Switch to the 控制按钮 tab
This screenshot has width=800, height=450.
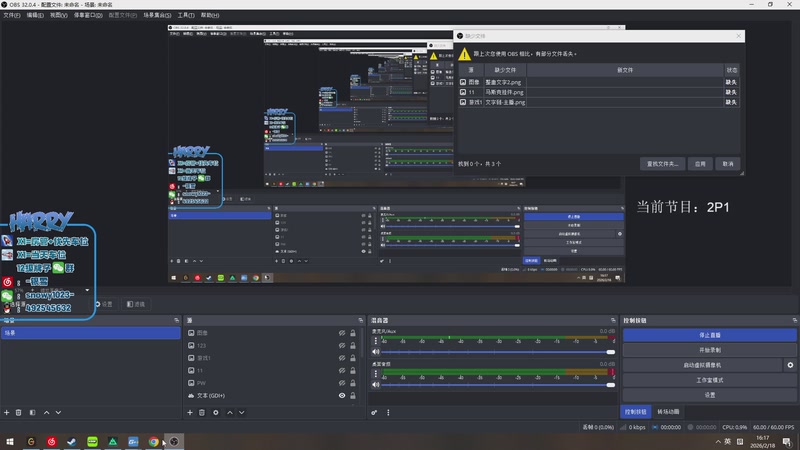coord(635,412)
